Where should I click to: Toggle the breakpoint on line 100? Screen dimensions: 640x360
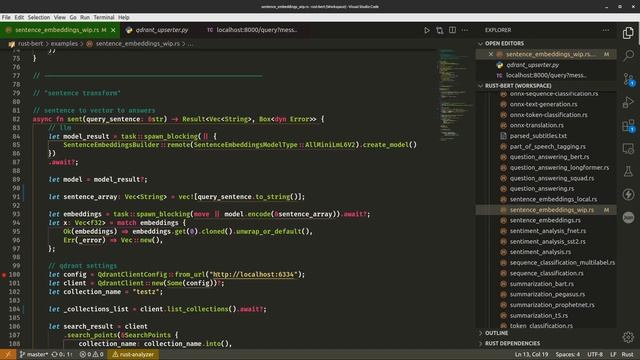[x=4, y=275]
